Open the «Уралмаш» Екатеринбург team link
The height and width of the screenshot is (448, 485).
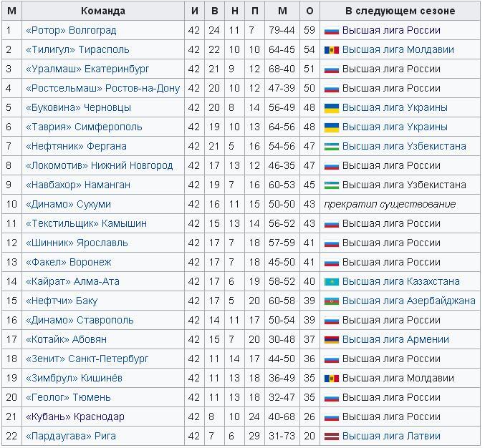coord(87,69)
